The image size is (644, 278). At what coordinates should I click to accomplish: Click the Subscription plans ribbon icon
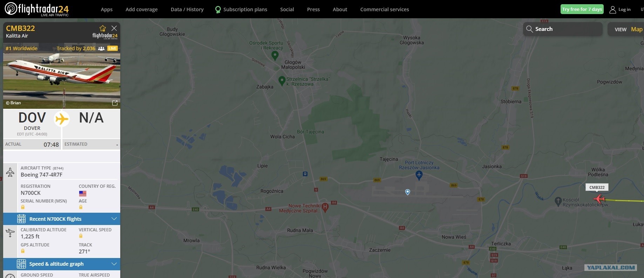pos(218,9)
